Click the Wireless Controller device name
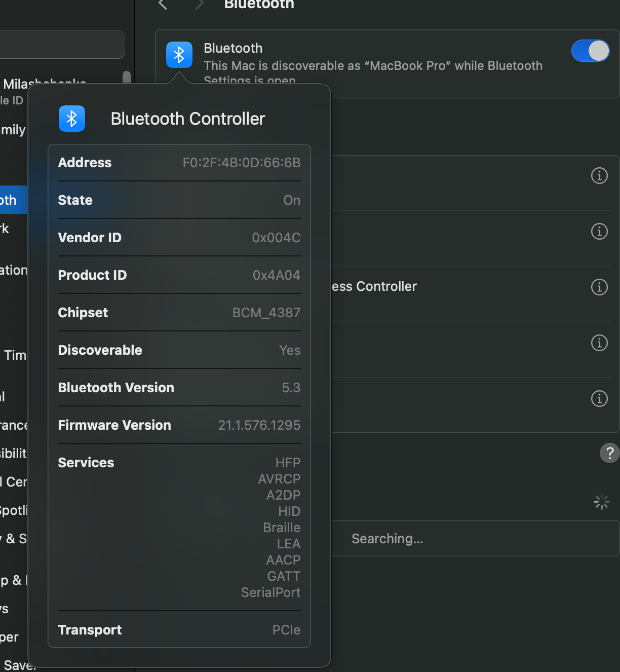 [375, 286]
